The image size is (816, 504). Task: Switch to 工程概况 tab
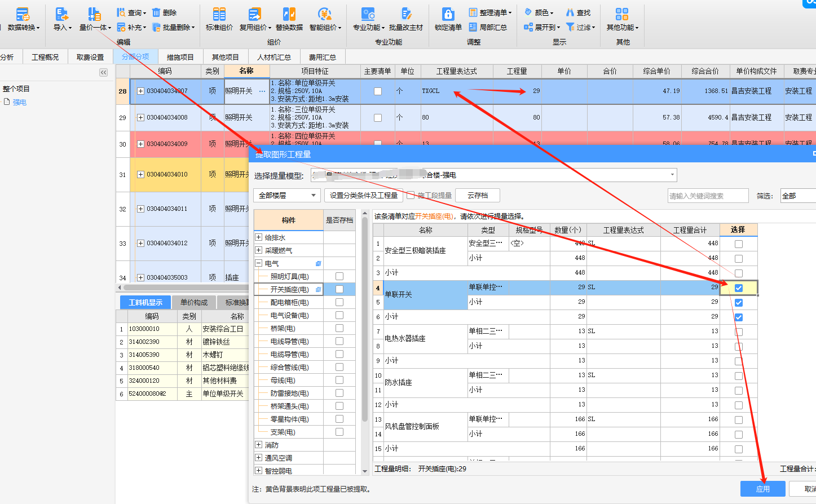[45, 57]
